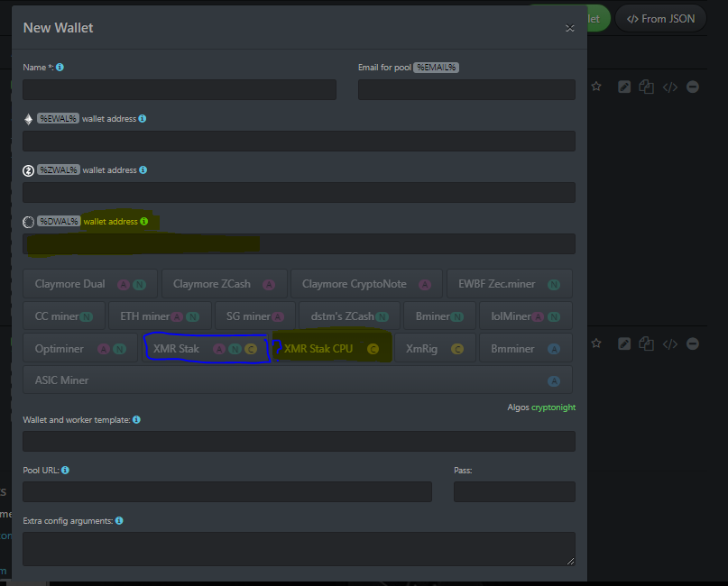Toggle the XMR Stak CPU miner
728x586 pixels.
tap(332, 349)
